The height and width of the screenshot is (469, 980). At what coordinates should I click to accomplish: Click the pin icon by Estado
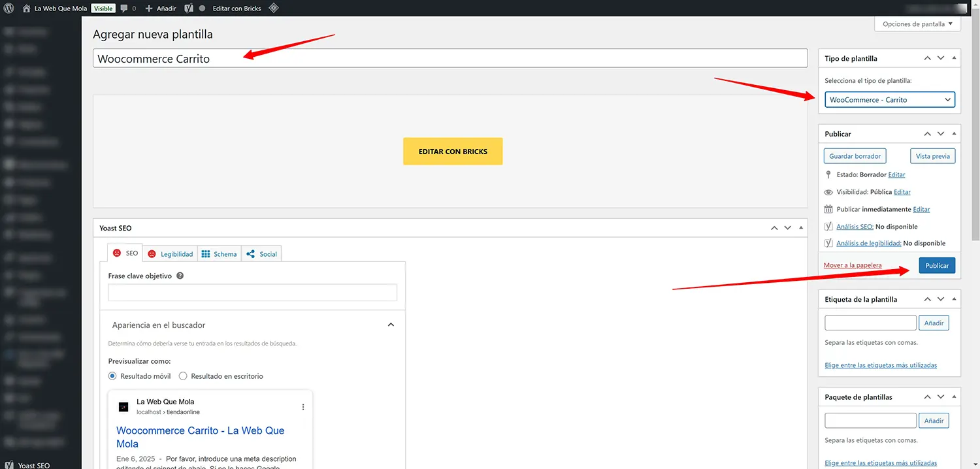click(829, 174)
